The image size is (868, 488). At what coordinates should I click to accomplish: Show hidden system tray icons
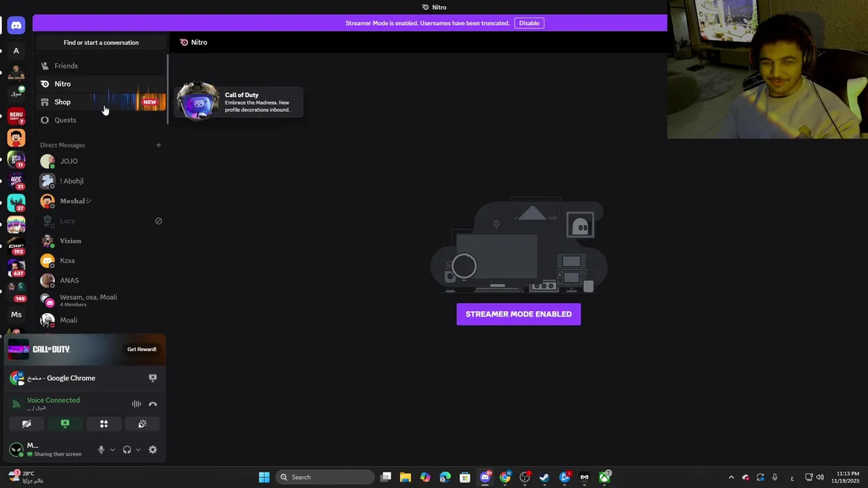[731, 477]
